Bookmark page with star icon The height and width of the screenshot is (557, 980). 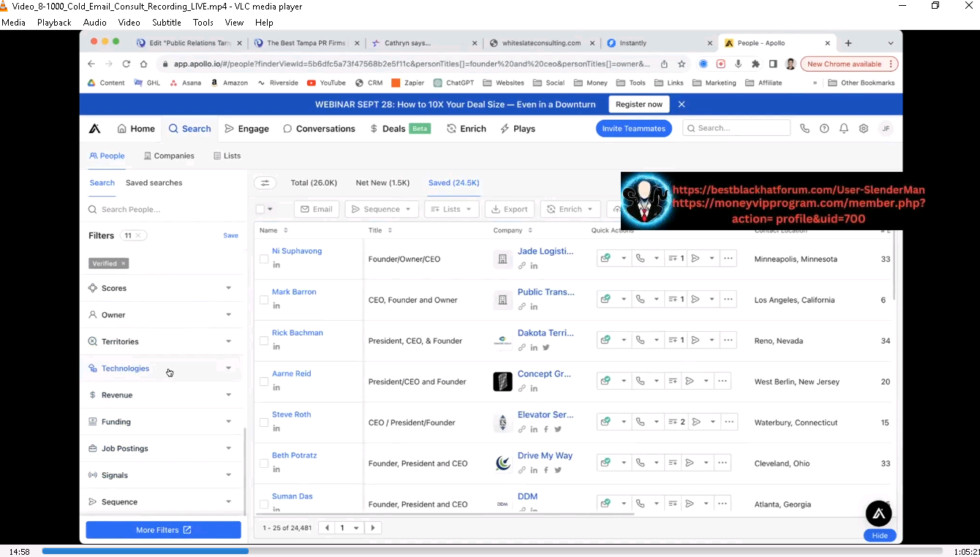click(682, 64)
